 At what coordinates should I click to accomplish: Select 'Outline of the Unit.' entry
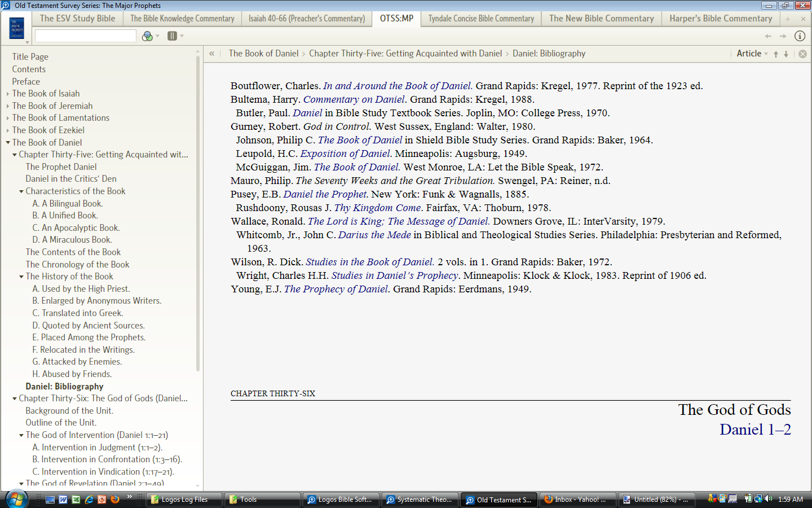click(x=61, y=423)
